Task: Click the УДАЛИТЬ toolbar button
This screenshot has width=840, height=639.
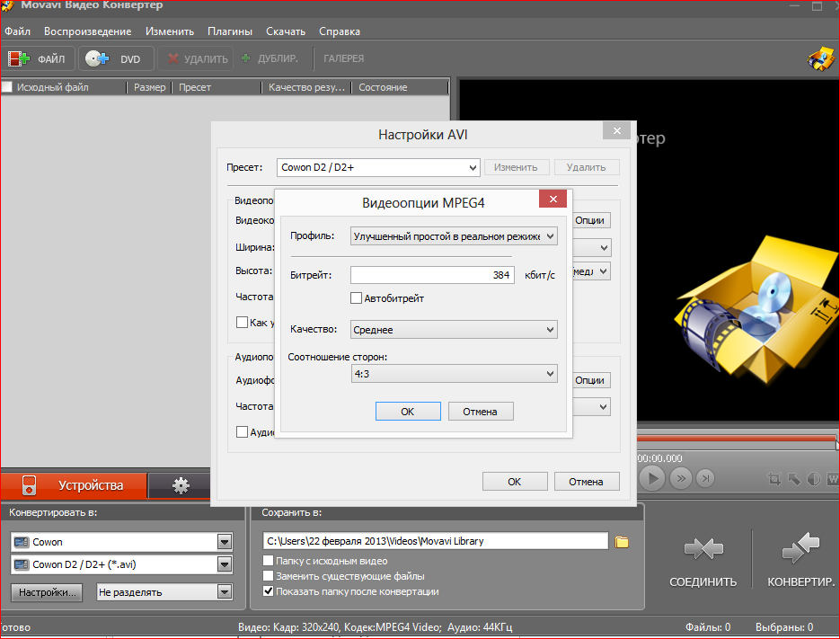Action: coord(198,58)
